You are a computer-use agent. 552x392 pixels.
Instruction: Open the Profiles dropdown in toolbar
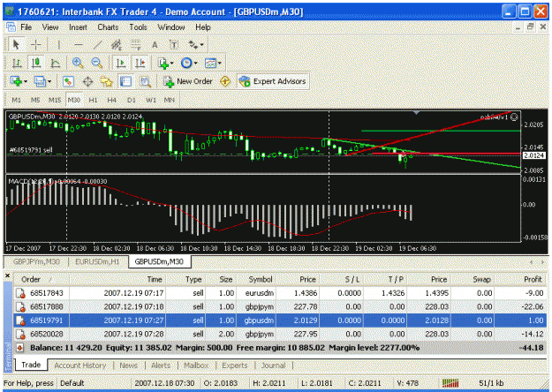[42, 81]
